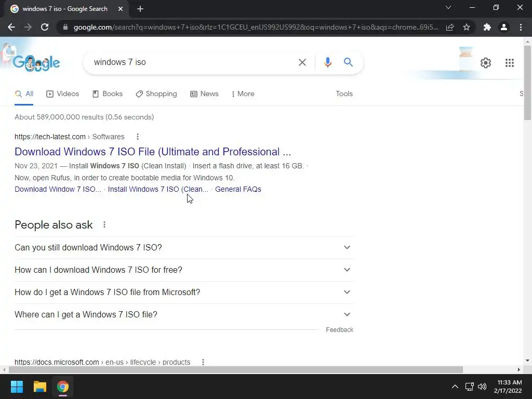532x399 pixels.
Task: Expand Where can I get ISO file question
Action: pos(184,315)
